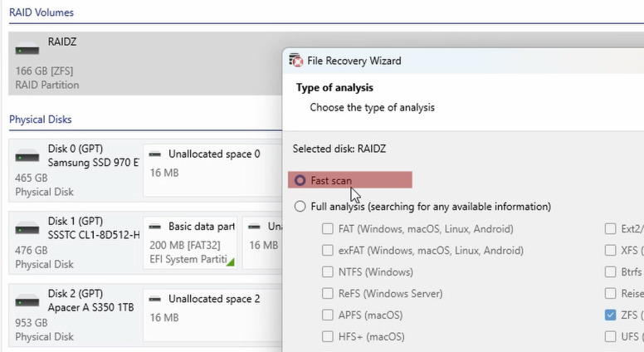Click the 'SSSTC CL1-8D512' disk name

pos(93,235)
